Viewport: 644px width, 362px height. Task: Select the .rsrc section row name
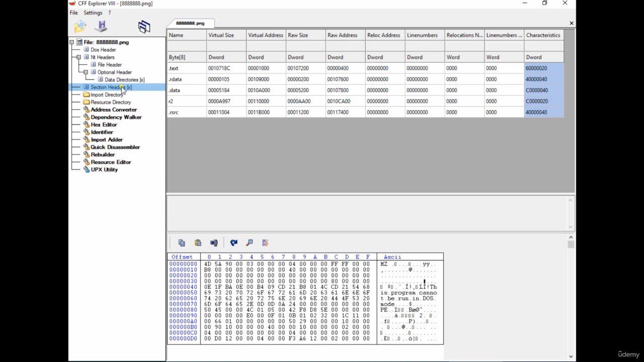coord(174,112)
